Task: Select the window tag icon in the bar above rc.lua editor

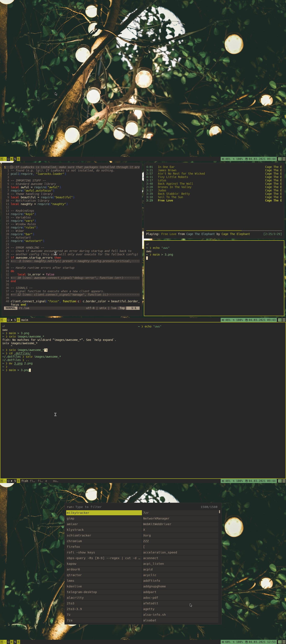Action: (x=1, y=159)
